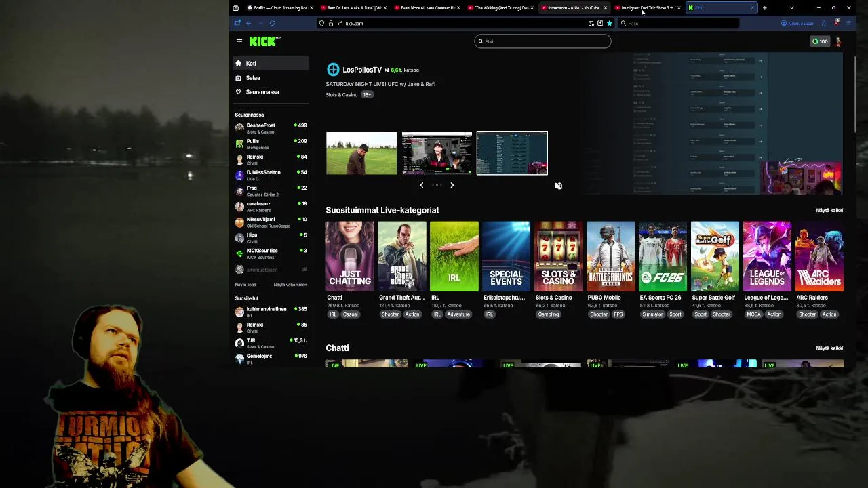Screen dimensions: 868x488
Task: Click the KICK logo
Action: click(264, 41)
